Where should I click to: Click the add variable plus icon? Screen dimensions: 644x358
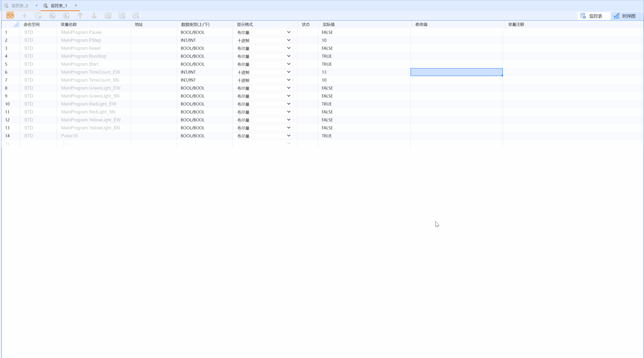pos(25,16)
